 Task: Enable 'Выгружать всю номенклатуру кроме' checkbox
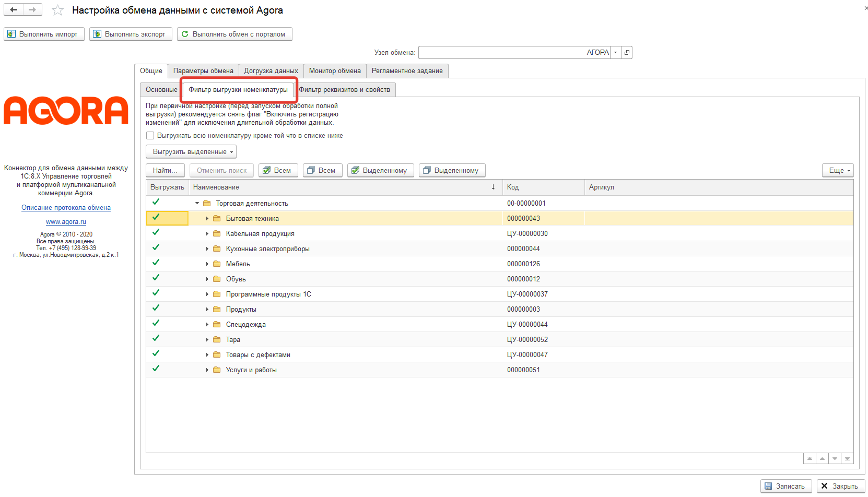coord(150,136)
